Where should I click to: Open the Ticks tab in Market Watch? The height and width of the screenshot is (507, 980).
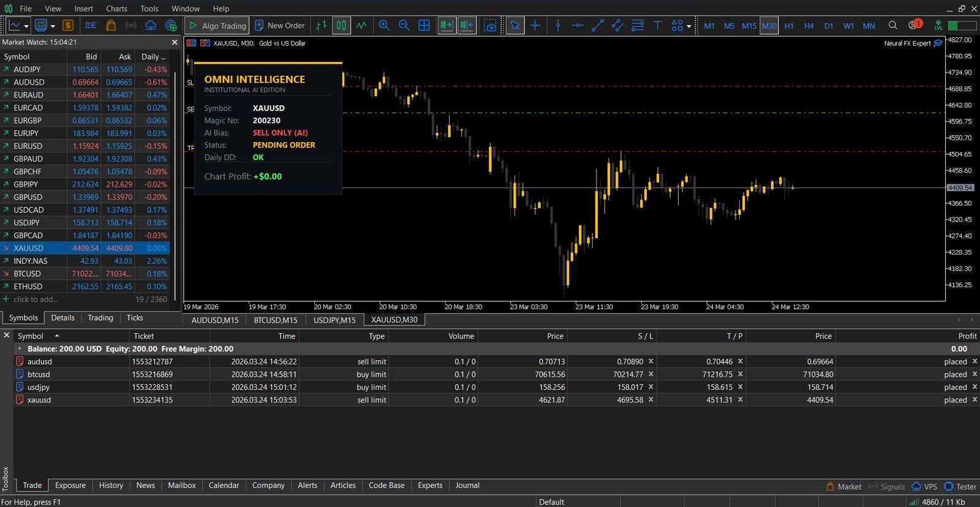tap(135, 318)
